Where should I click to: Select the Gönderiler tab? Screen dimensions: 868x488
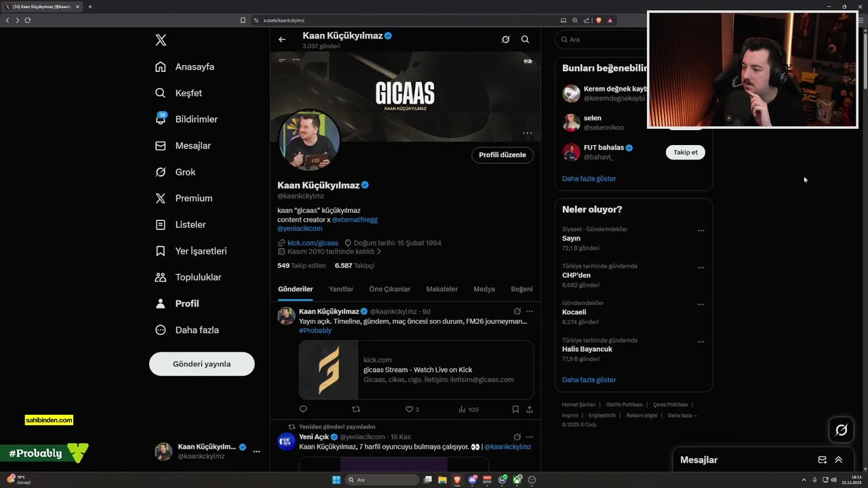(x=296, y=289)
